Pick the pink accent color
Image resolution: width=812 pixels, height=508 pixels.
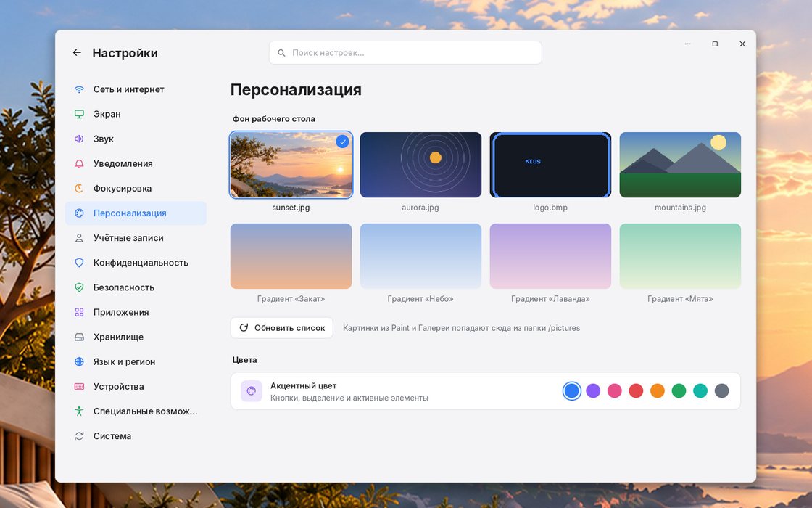[x=615, y=391]
